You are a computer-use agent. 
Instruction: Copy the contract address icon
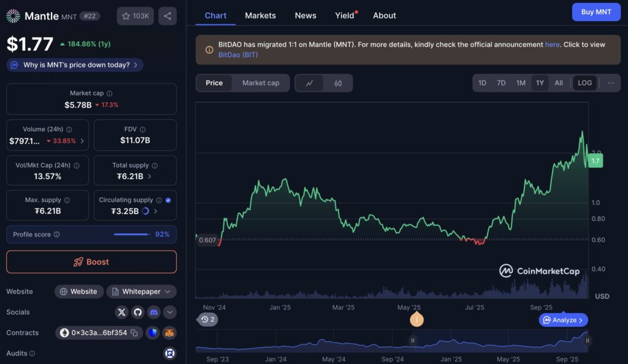pos(134,333)
